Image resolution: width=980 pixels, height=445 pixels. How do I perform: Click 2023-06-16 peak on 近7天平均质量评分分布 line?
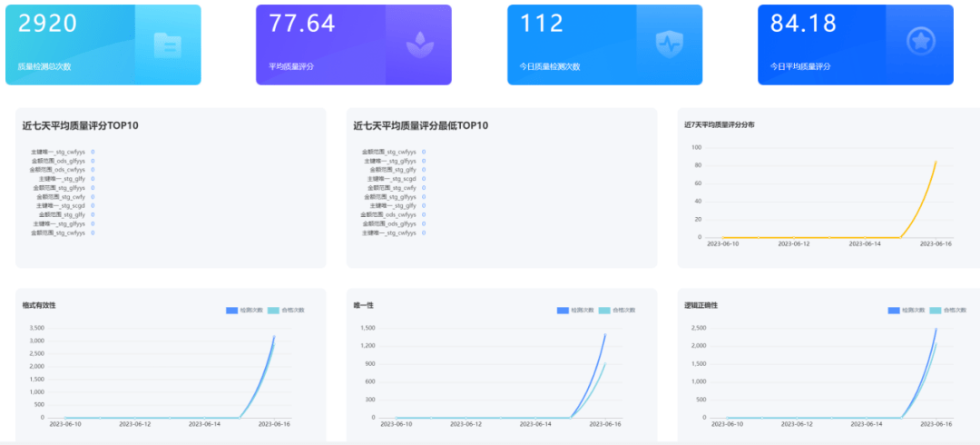[x=936, y=162]
